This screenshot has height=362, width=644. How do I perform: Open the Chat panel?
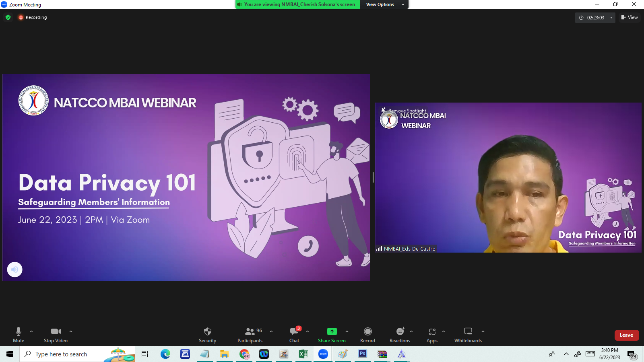294,335
